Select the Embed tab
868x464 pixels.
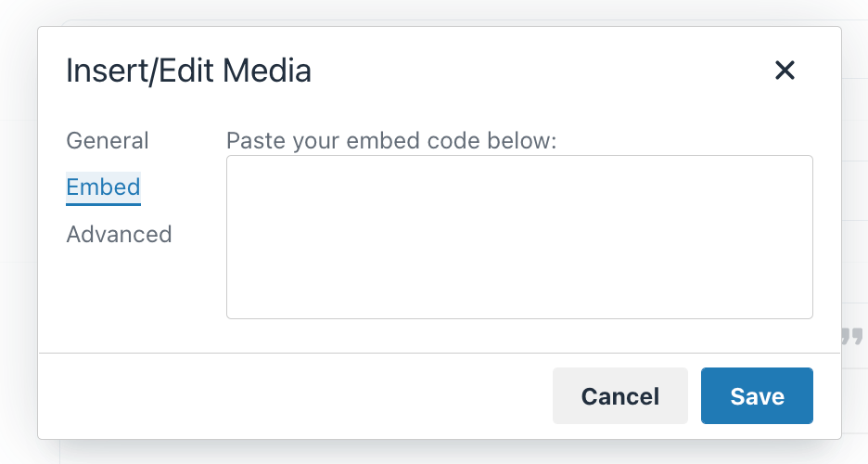tap(103, 187)
